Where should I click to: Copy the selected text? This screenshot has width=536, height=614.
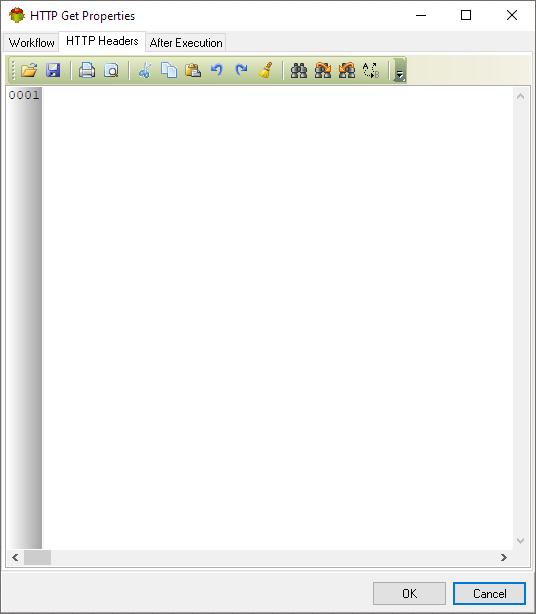point(169,70)
